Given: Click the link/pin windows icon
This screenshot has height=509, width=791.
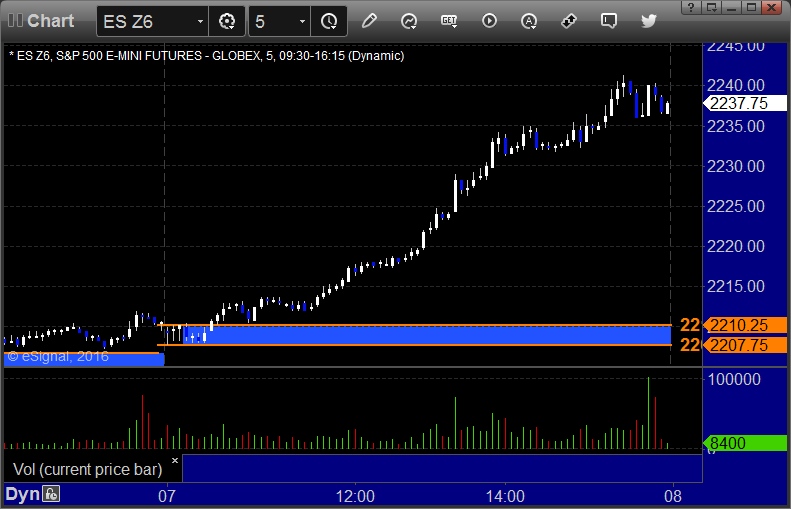Looking at the screenshot, I should tap(569, 20).
